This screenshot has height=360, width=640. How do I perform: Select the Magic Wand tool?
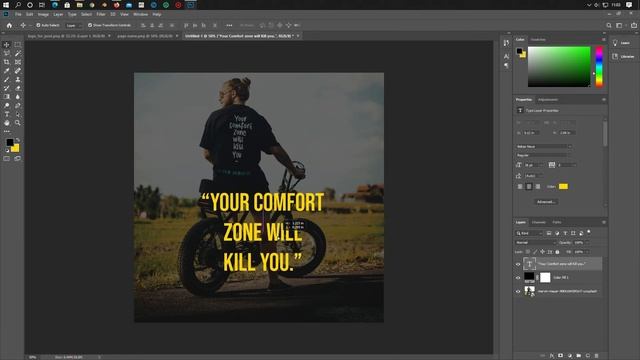pos(18,53)
